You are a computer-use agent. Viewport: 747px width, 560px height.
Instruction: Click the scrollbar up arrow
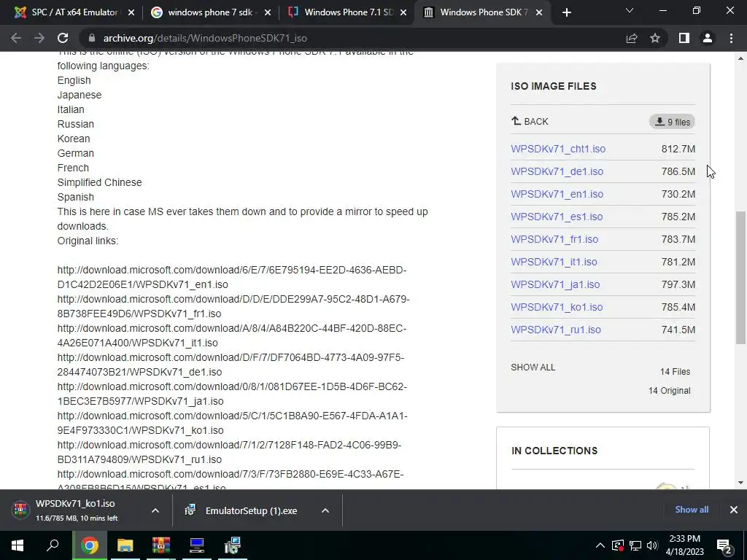741,58
